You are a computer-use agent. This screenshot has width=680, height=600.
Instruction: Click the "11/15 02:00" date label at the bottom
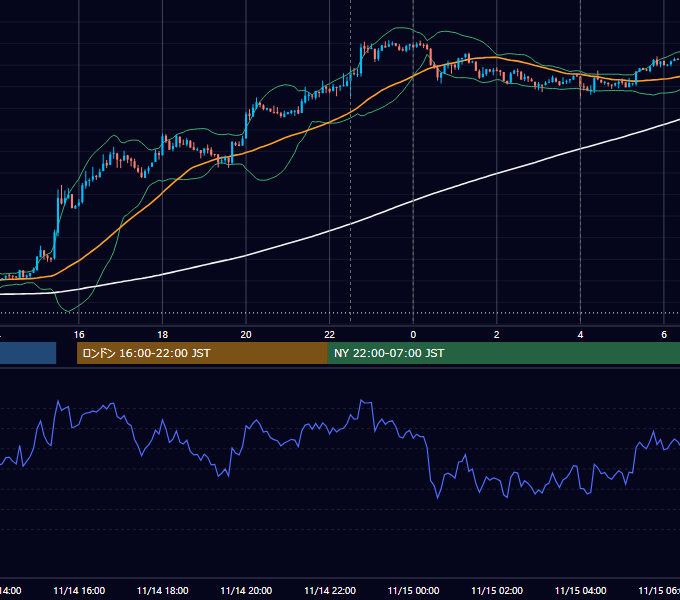497,590
